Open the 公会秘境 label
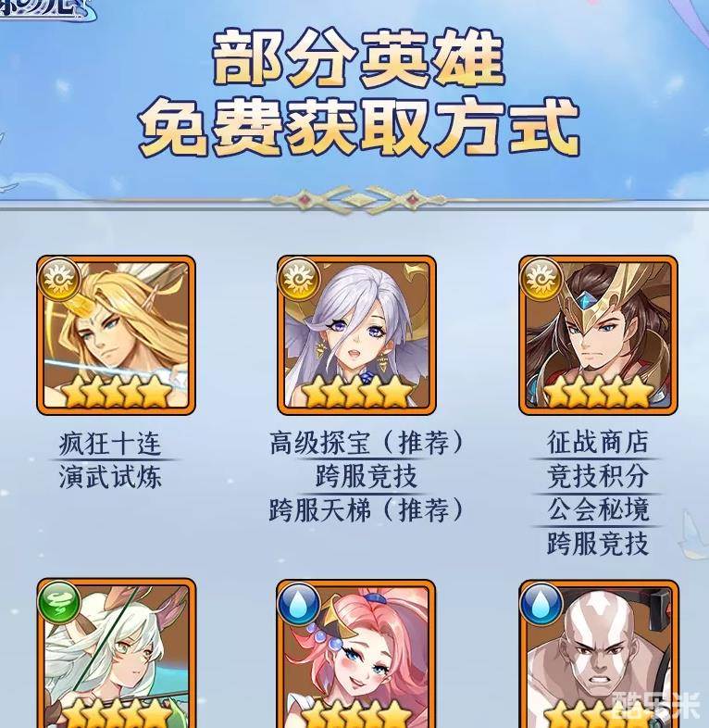Screen dimensions: 709x728 tap(598, 509)
